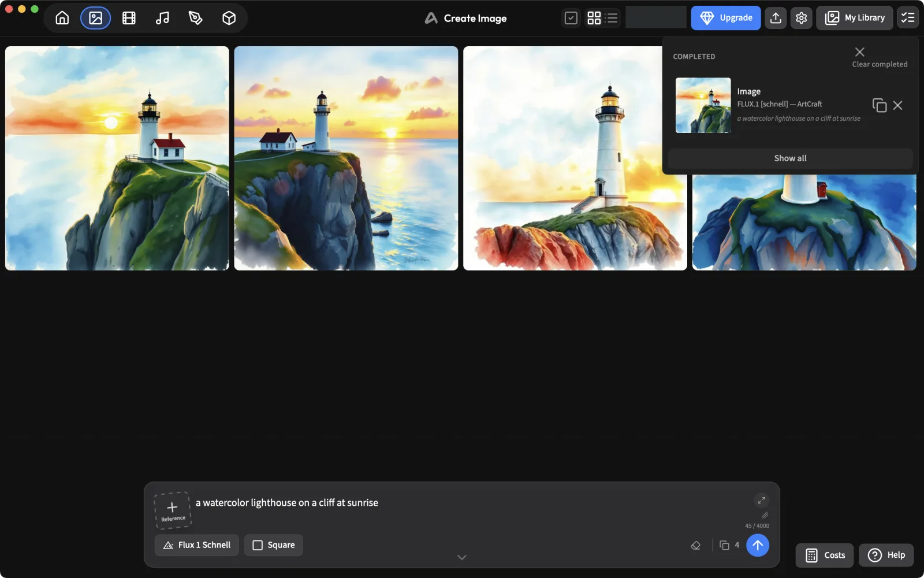Switch to grid view layout
The height and width of the screenshot is (578, 924).
tap(594, 18)
